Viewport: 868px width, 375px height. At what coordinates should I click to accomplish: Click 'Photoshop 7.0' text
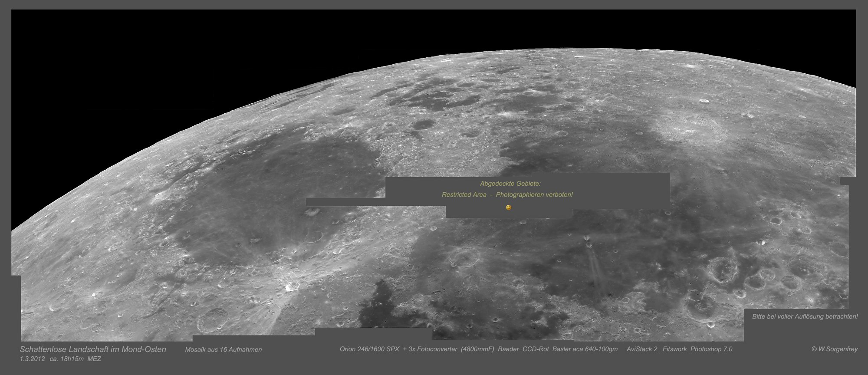[x=711, y=349]
